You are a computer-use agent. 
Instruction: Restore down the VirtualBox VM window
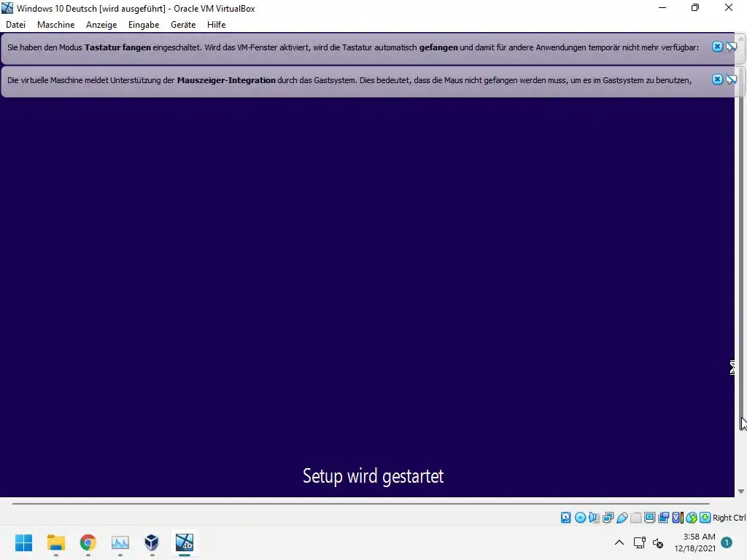695,7
